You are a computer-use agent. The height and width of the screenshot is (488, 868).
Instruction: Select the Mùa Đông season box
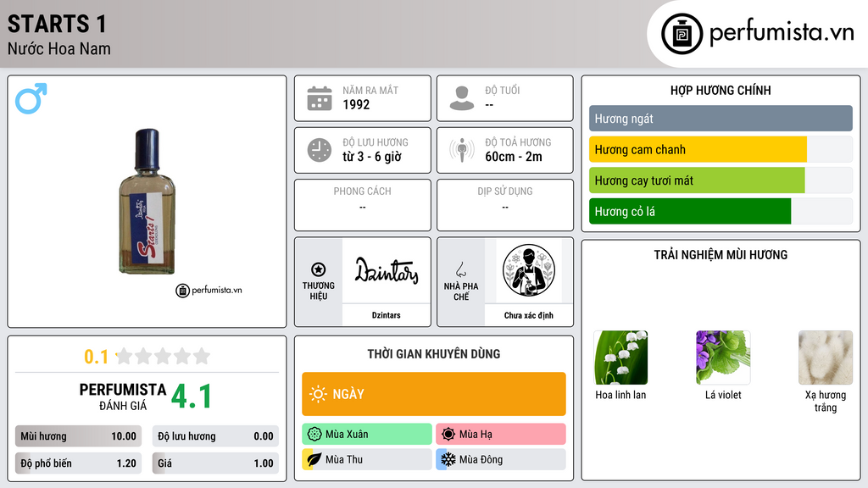[x=500, y=459]
